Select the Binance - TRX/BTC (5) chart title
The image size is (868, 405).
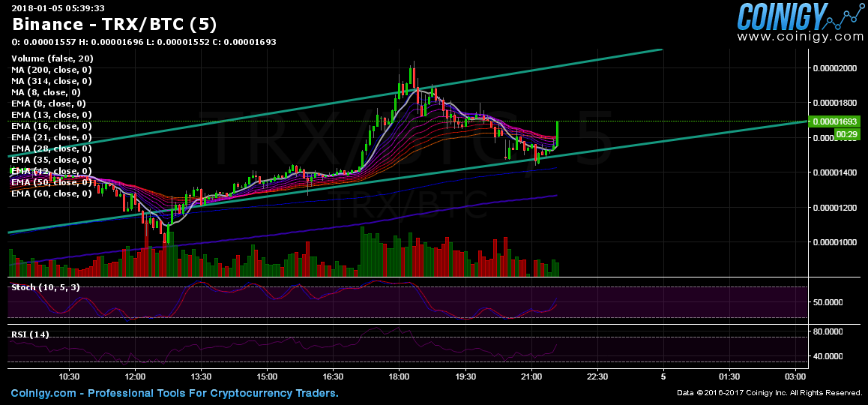(115, 23)
